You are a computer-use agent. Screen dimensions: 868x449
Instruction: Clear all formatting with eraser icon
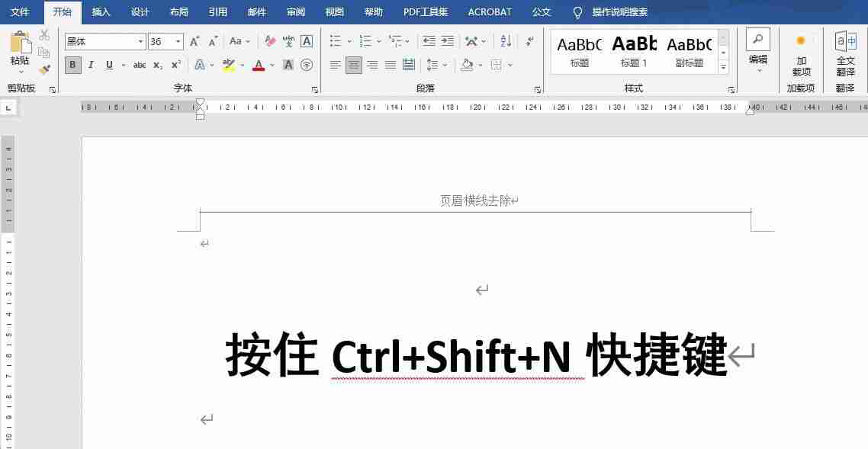click(x=270, y=41)
